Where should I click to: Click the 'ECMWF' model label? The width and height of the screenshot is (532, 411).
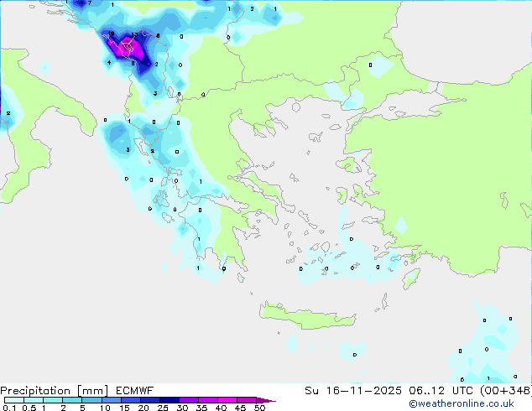click(x=135, y=391)
